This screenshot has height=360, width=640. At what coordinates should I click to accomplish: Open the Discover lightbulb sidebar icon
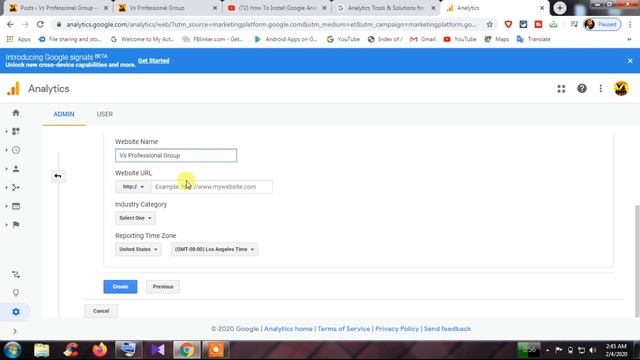point(16,293)
